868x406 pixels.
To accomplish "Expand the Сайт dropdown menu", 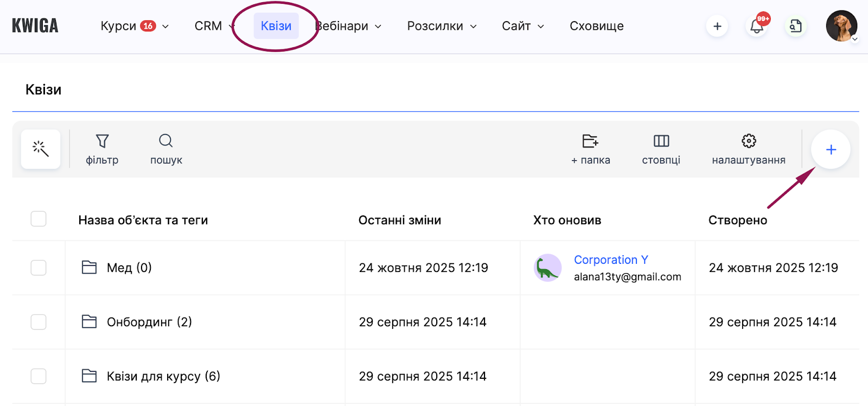I will 523,26.
